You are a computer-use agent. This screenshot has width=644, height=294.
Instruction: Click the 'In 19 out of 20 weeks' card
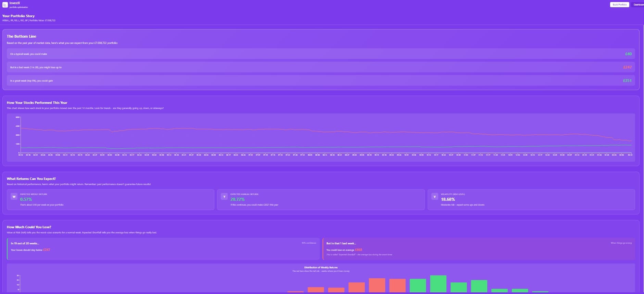click(163, 249)
